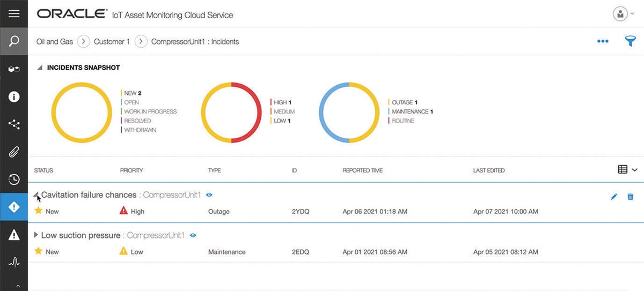Open the warnings triangle icon in sidebar

coord(14,235)
